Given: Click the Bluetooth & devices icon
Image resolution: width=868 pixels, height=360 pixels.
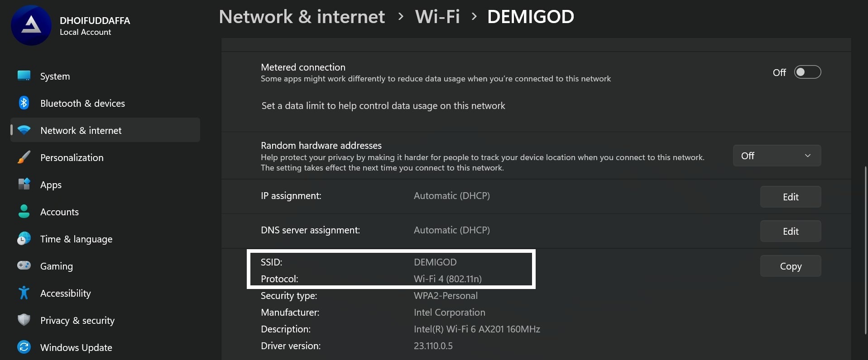Looking at the screenshot, I should [24, 103].
